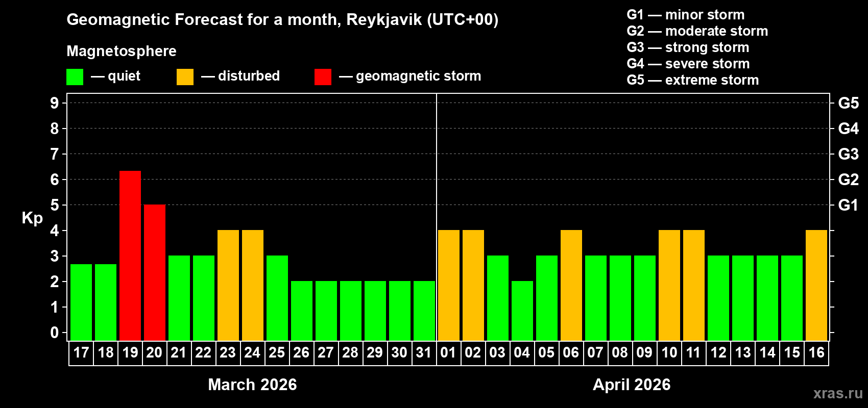Click the orange bar for April 06
The image size is (868, 408).
coord(571,285)
